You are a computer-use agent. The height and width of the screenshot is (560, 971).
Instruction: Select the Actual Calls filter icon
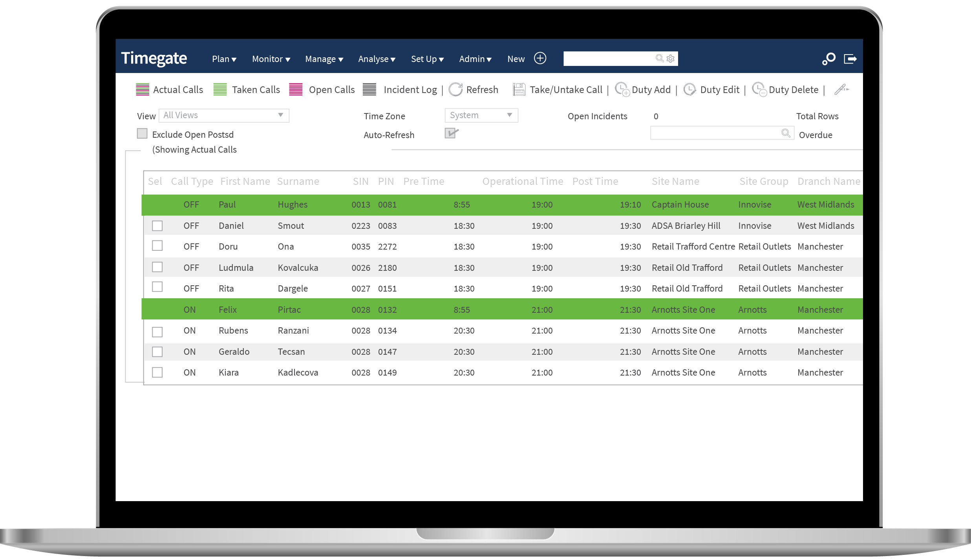143,89
